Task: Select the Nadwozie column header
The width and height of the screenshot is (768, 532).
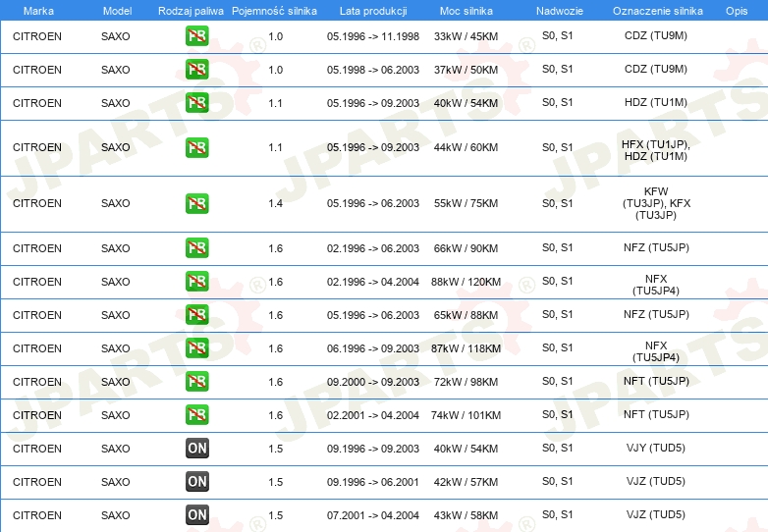Action: [560, 11]
